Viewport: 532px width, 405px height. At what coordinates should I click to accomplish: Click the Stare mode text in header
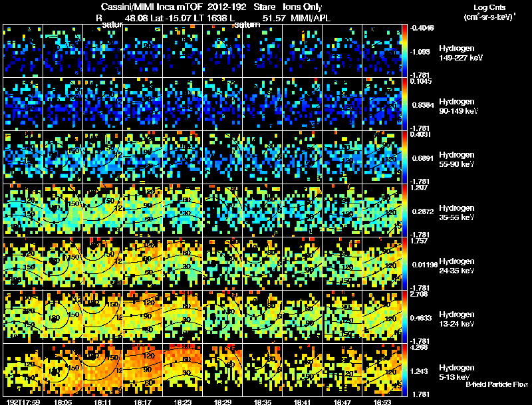coord(264,7)
